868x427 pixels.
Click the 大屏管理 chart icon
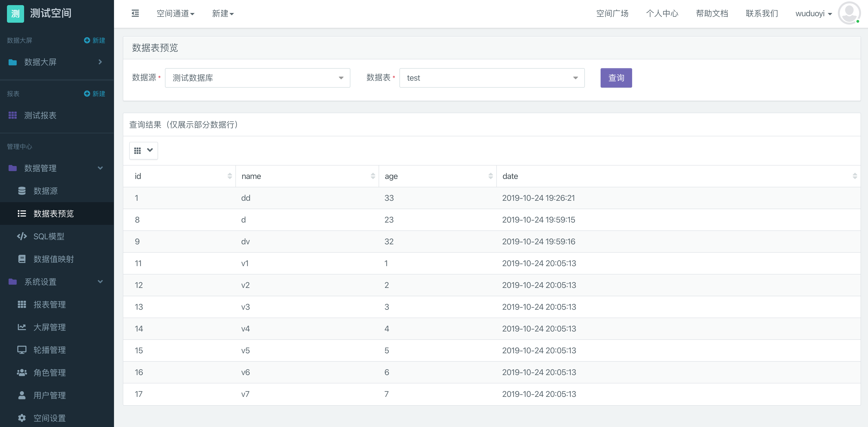(x=22, y=327)
